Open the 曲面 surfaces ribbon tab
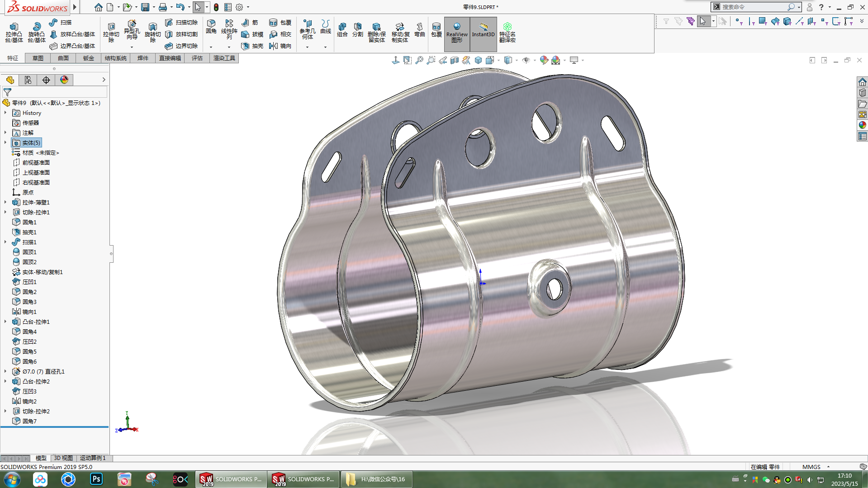The image size is (868, 488). point(63,58)
